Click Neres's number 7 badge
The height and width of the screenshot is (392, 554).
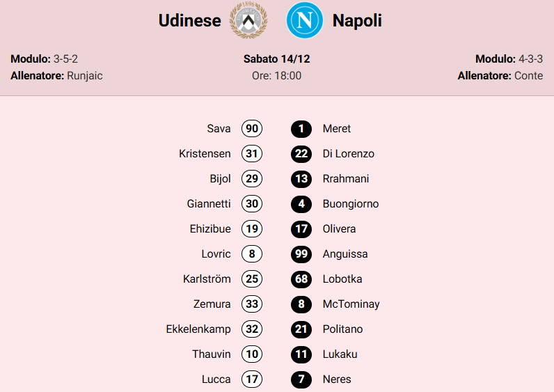coord(301,379)
